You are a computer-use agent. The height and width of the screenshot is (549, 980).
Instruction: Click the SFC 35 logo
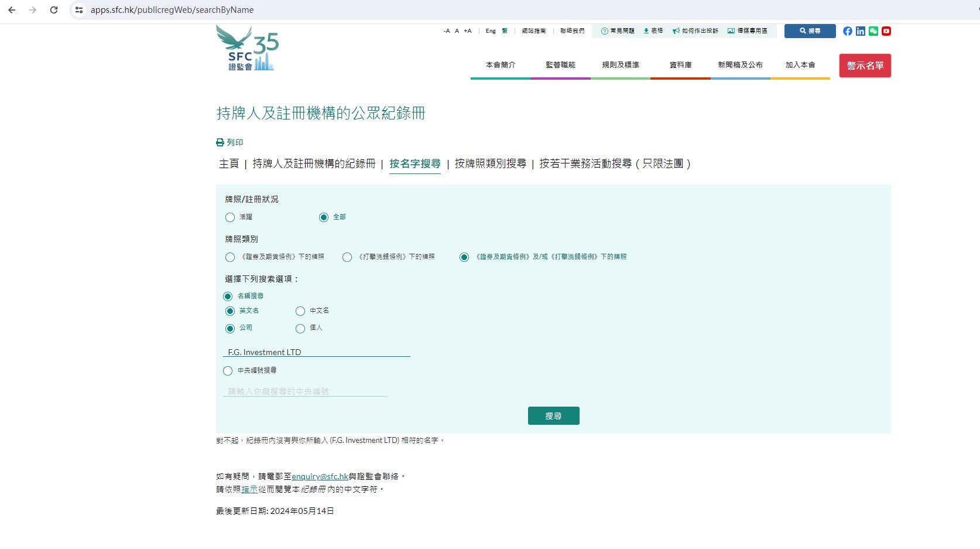(x=248, y=49)
